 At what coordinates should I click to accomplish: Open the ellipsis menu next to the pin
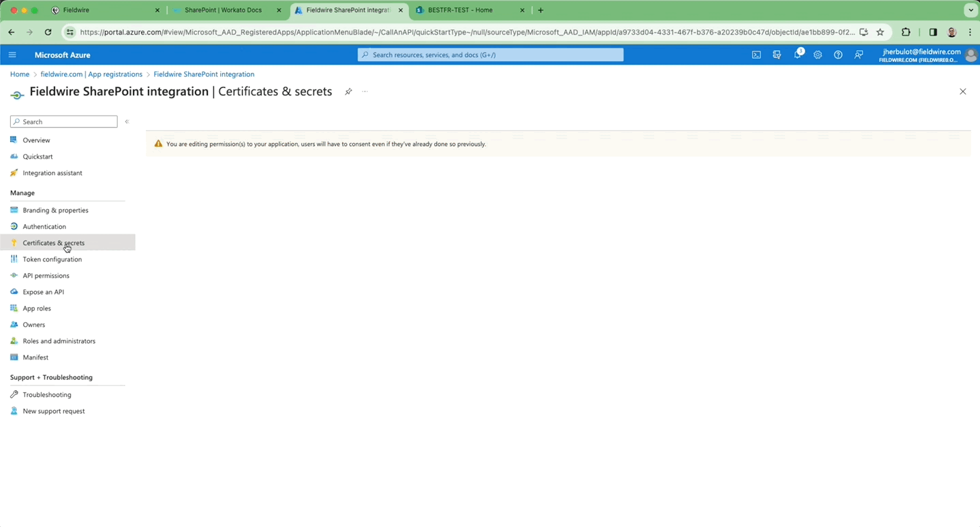(365, 91)
